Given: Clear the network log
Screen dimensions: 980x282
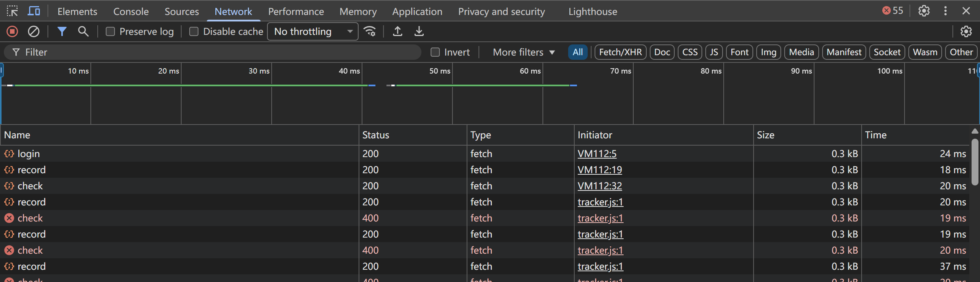Looking at the screenshot, I should point(34,31).
